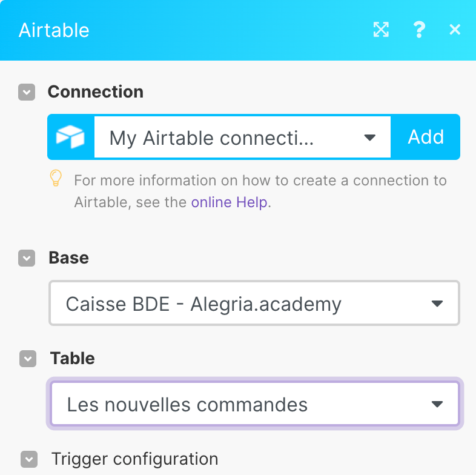Toggle the Table field map switch
Image resolution: width=476 pixels, height=475 pixels.
click(28, 359)
